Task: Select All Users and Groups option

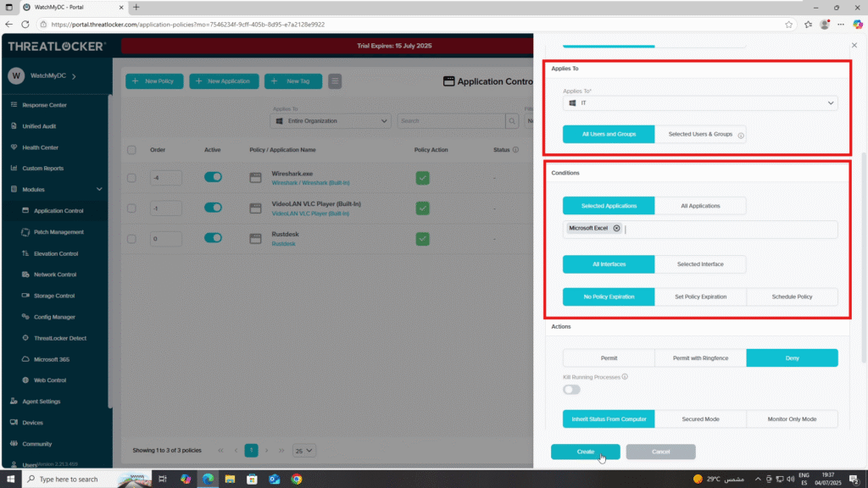Action: click(x=609, y=135)
